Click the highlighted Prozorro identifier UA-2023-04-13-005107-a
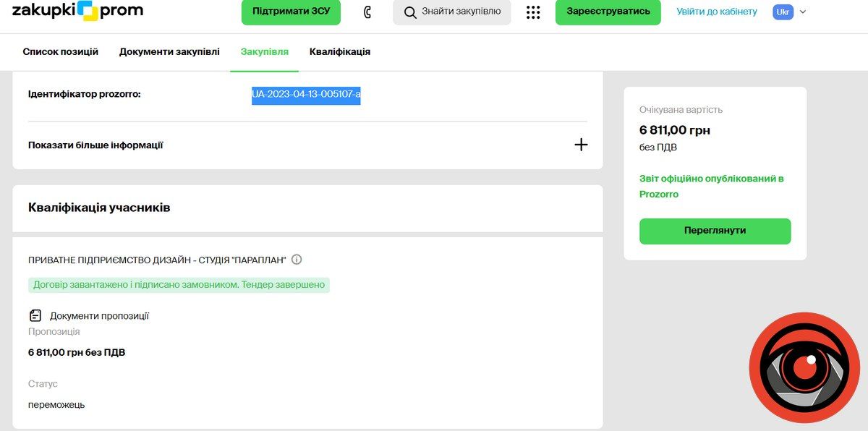The image size is (868, 431). [x=306, y=94]
